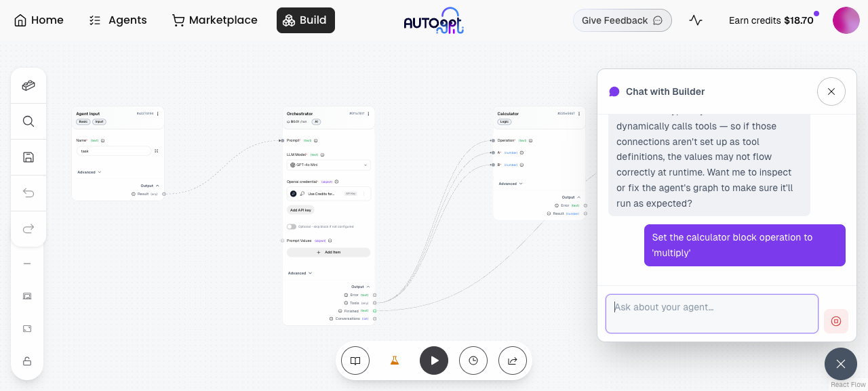Viewport: 868px width, 391px height.
Task: Click the info icon next to Name
Action: tap(102, 140)
